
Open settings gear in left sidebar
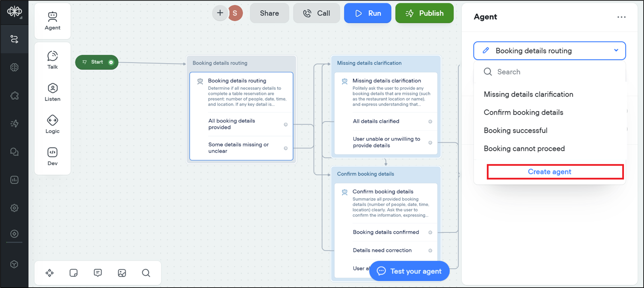[x=14, y=208]
